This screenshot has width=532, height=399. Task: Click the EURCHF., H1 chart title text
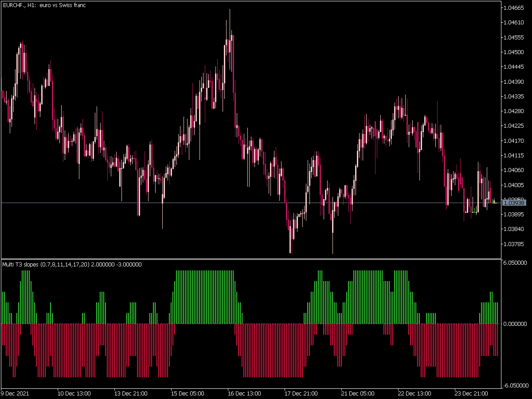point(44,5)
